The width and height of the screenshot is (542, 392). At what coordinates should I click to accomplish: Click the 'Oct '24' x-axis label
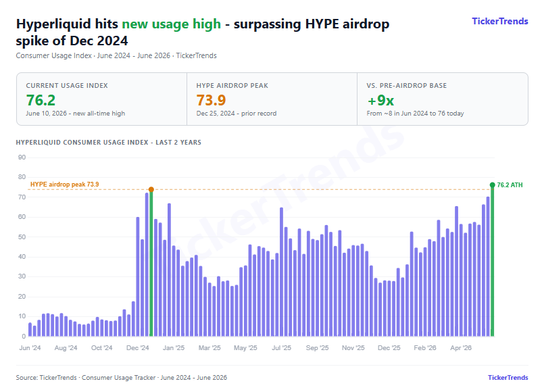[x=101, y=348]
